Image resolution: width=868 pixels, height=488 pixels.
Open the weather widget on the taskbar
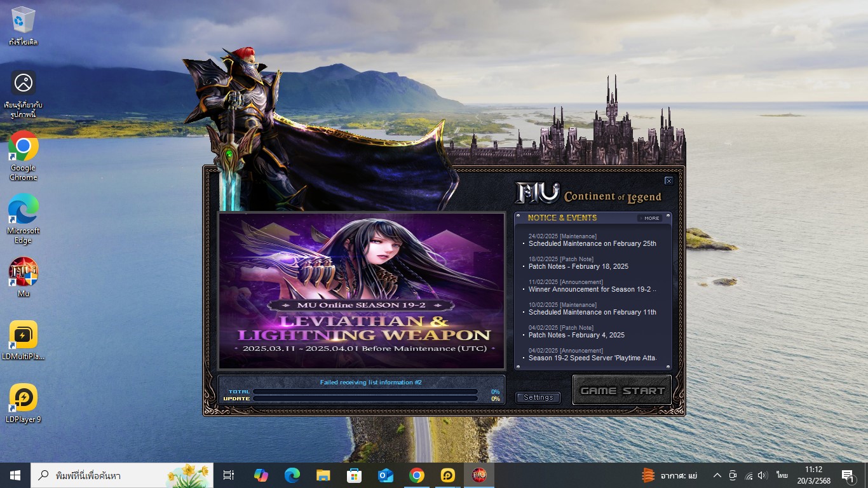[669, 475]
